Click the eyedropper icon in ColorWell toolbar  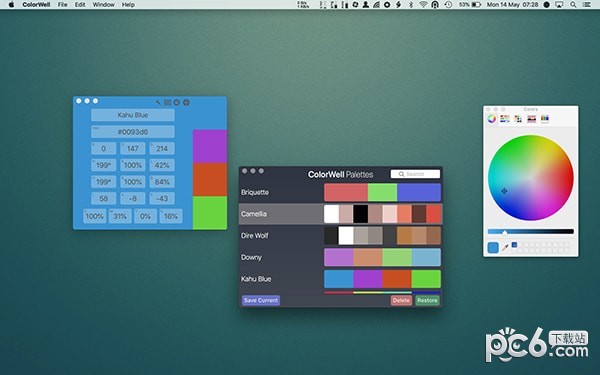(158, 103)
